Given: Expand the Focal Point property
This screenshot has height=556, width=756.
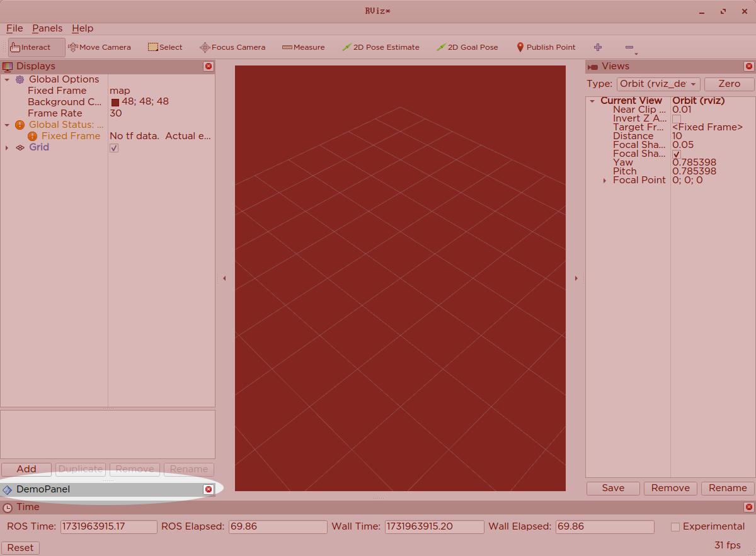Looking at the screenshot, I should 605,180.
